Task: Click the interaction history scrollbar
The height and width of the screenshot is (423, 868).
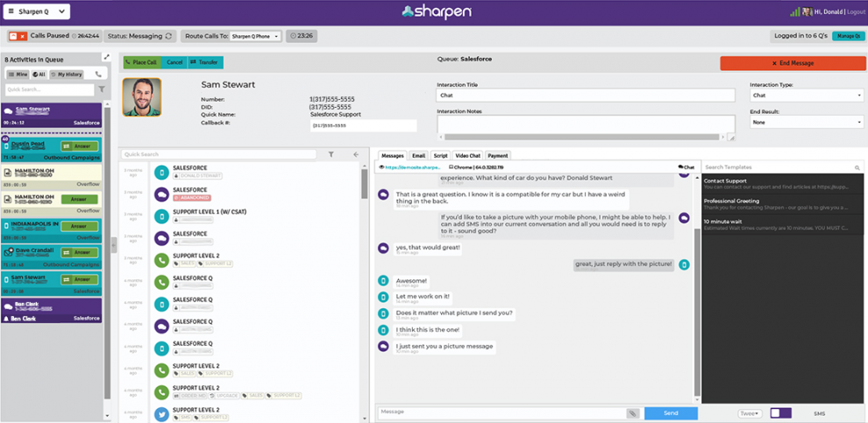Action: 364,184
